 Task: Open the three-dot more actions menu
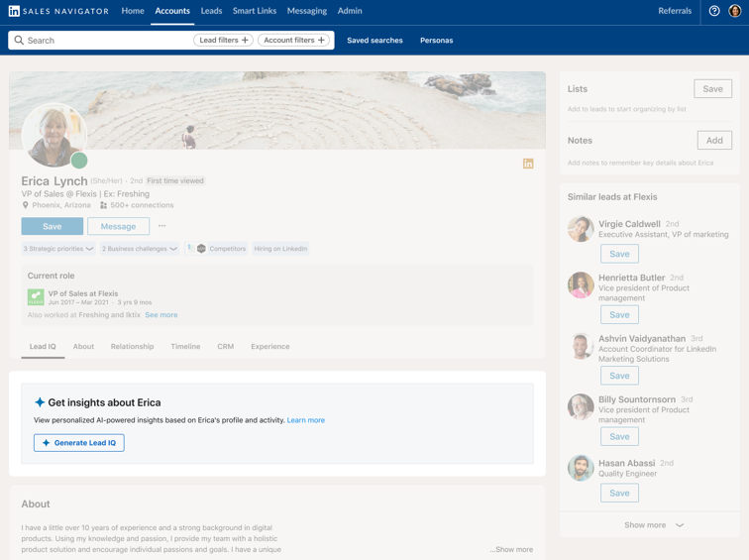(x=161, y=226)
